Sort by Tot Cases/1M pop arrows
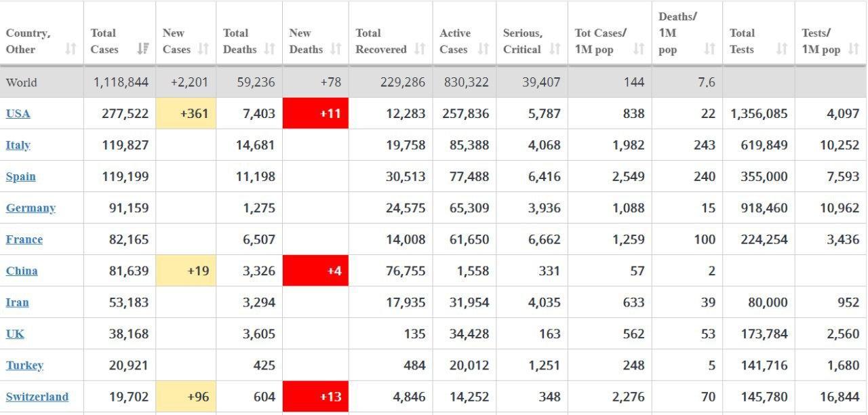The height and width of the screenshot is (415, 868). tap(639, 50)
